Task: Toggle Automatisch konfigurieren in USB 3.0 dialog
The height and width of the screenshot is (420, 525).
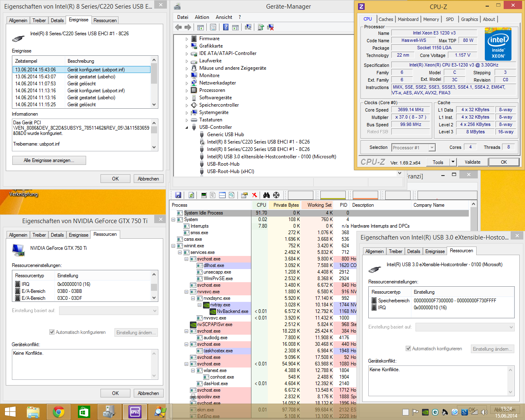Action: (409, 349)
